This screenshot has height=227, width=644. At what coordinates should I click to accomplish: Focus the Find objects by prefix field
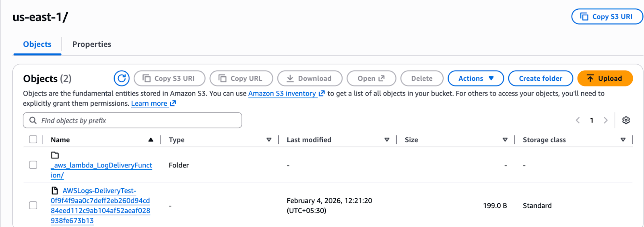(x=132, y=120)
